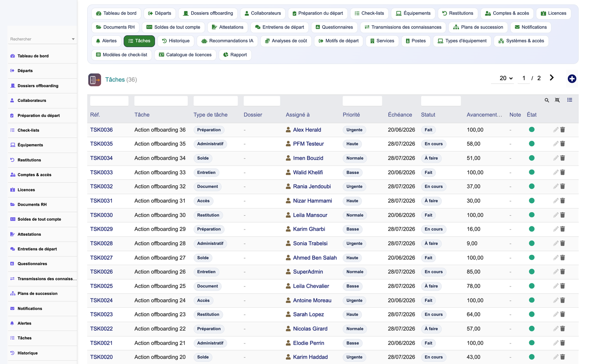Open the column list icon at table right
Screen dimensions: 589x364
[x=569, y=100]
